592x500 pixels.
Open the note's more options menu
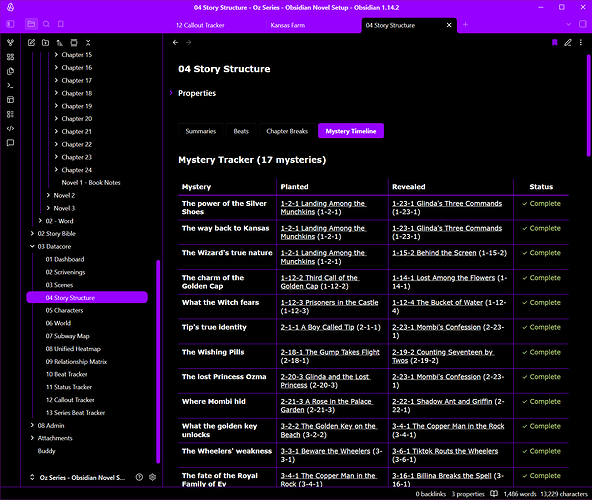tap(581, 42)
